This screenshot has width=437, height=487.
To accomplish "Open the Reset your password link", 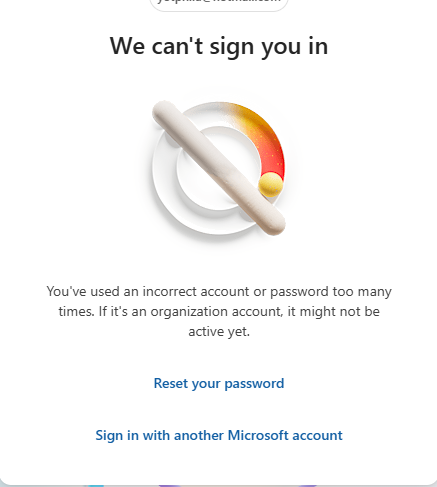I will pos(219,383).
